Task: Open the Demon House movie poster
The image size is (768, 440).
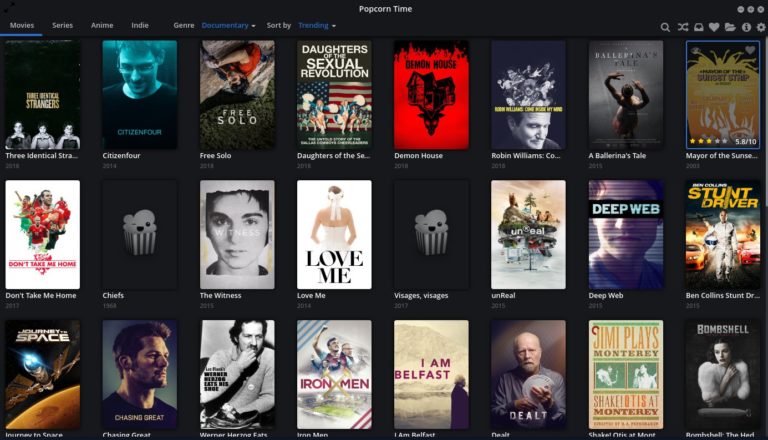Action: tap(431, 95)
